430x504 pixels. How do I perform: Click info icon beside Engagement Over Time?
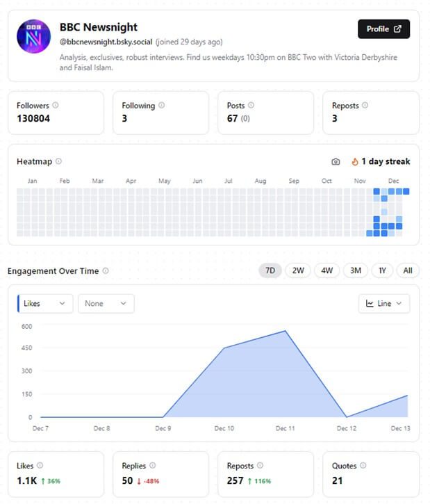(106, 270)
